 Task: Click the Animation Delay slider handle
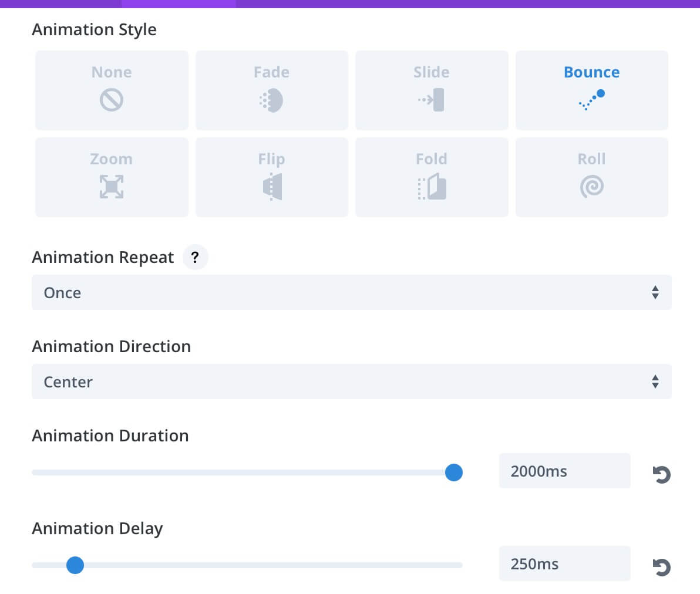(75, 565)
